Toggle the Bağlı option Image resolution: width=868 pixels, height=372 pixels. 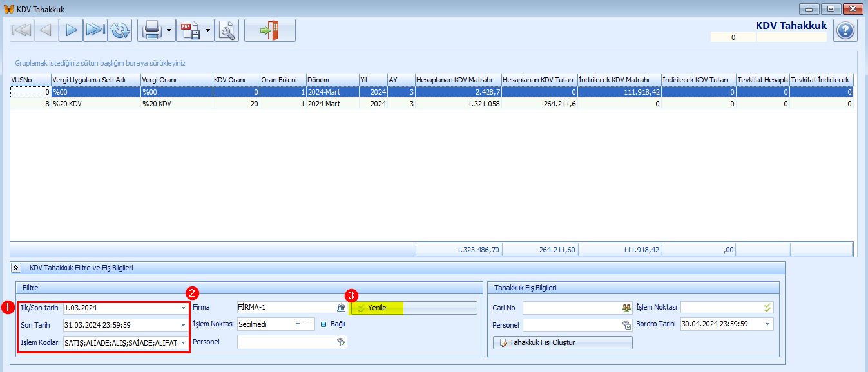point(324,324)
